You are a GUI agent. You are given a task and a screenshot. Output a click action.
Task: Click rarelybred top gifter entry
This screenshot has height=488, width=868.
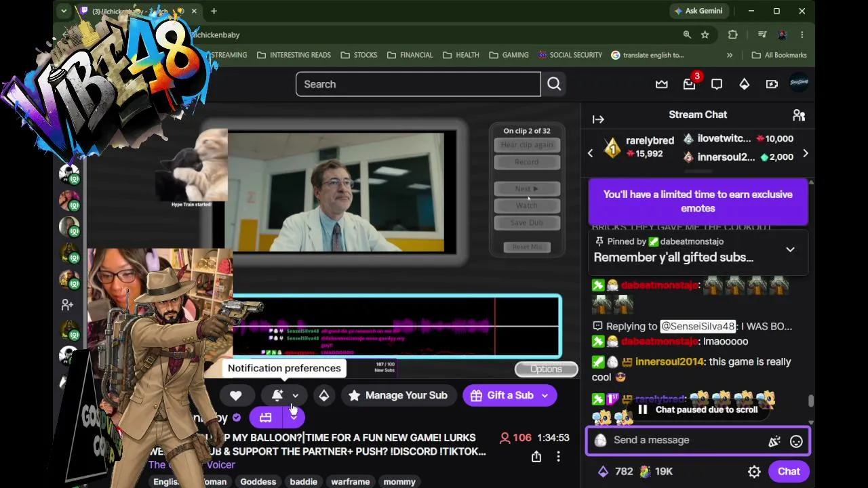click(637, 147)
